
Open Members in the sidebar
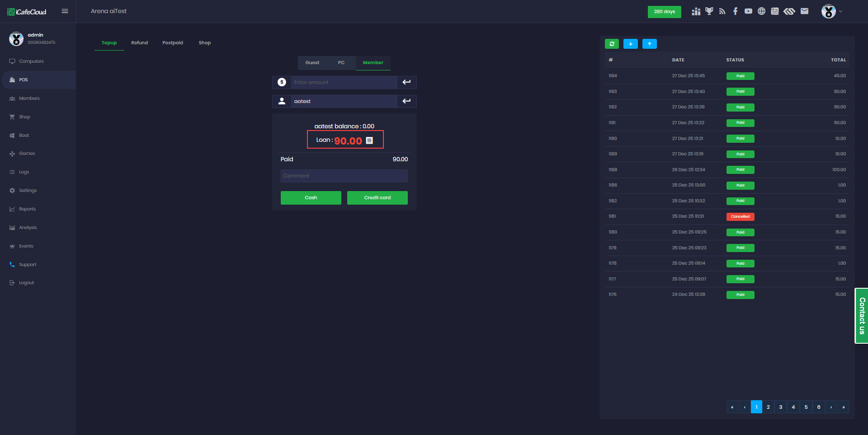29,98
